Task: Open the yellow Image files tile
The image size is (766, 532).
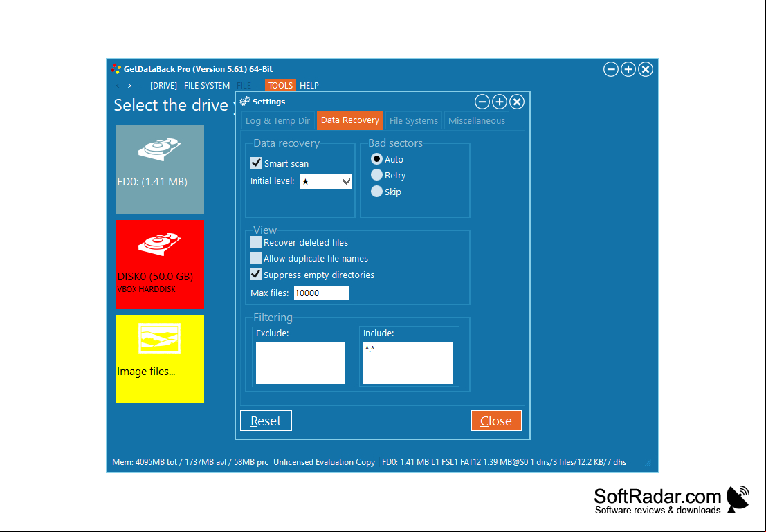Action: click(x=160, y=358)
